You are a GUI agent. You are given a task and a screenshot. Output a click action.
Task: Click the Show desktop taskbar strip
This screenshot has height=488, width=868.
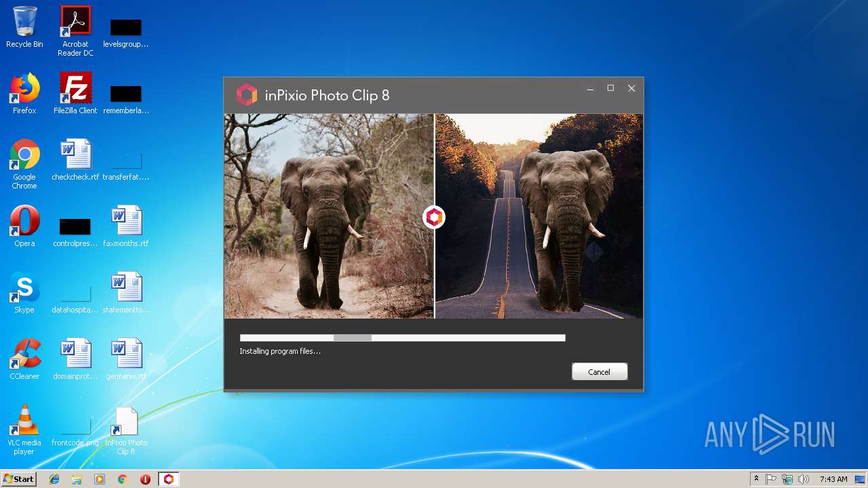coord(861,479)
